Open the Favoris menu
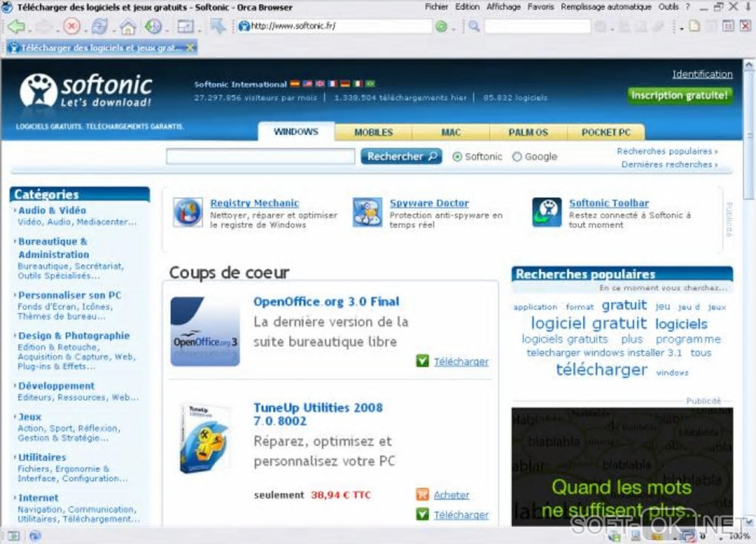The image size is (756, 544). click(540, 7)
